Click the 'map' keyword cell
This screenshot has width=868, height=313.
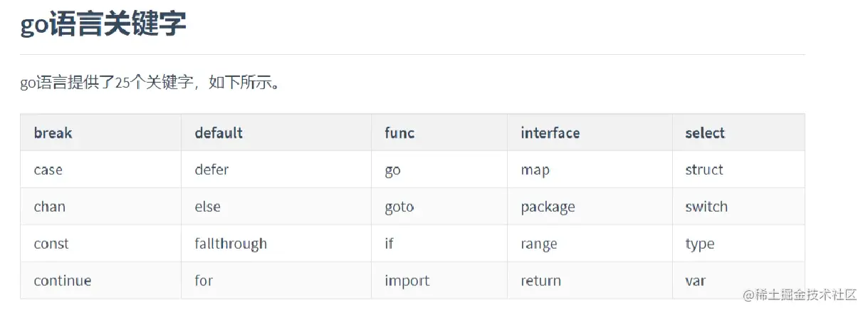click(535, 170)
